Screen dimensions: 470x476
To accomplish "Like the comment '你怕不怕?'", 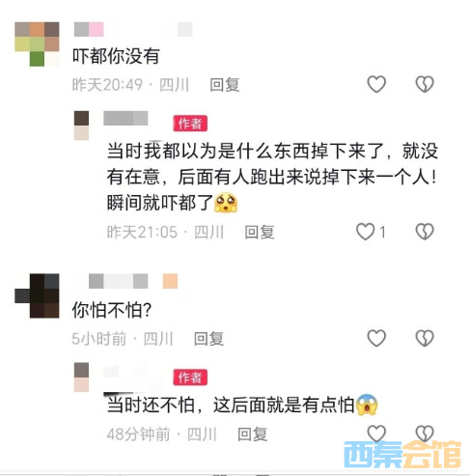I will (x=376, y=338).
